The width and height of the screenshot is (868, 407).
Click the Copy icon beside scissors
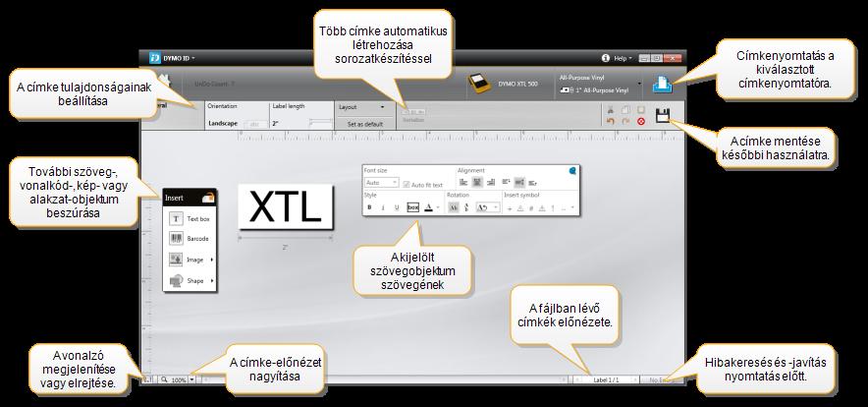click(625, 110)
